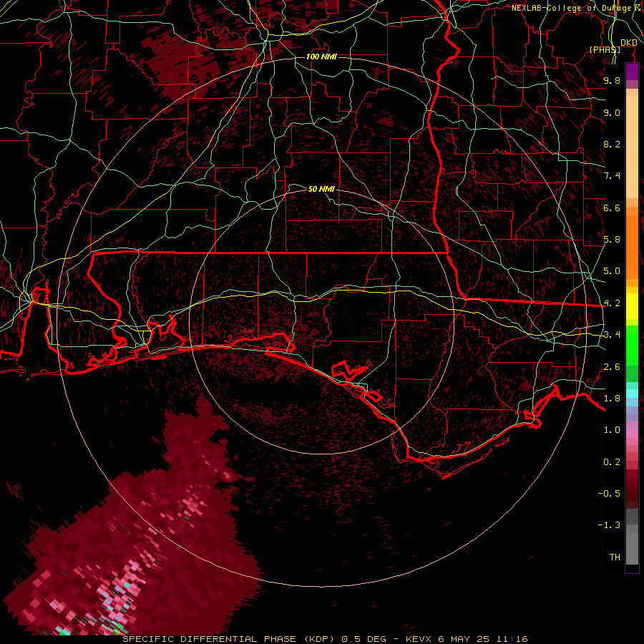
Task: Click the [PHAS] units label above the scale
Action: [x=605, y=49]
